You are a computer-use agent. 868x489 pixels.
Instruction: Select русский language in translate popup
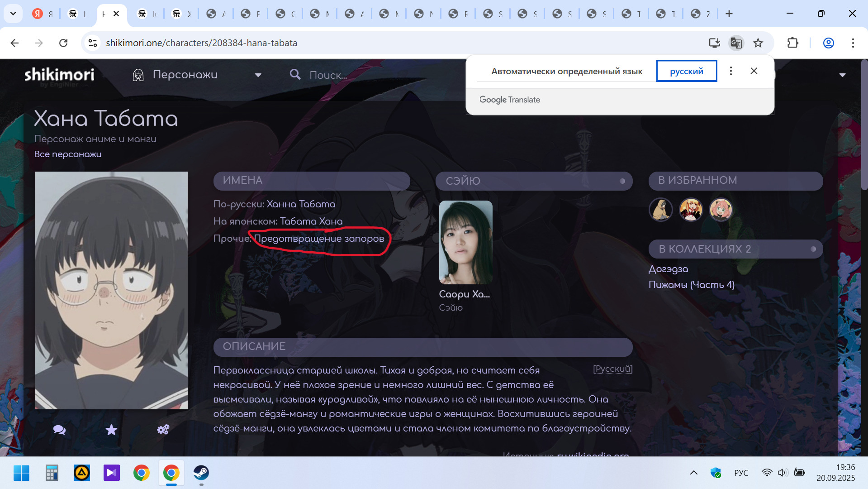tap(686, 71)
